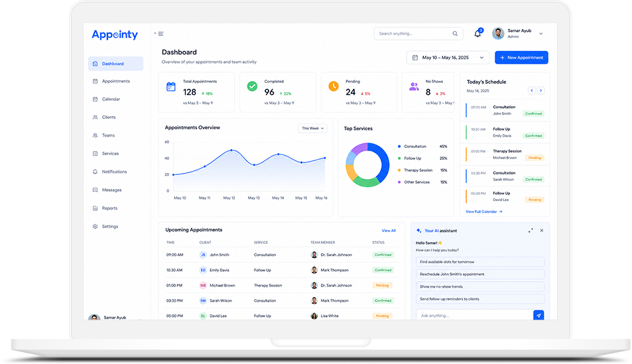
Task: Click the AI assistant sparkle icon
Action: (418, 231)
